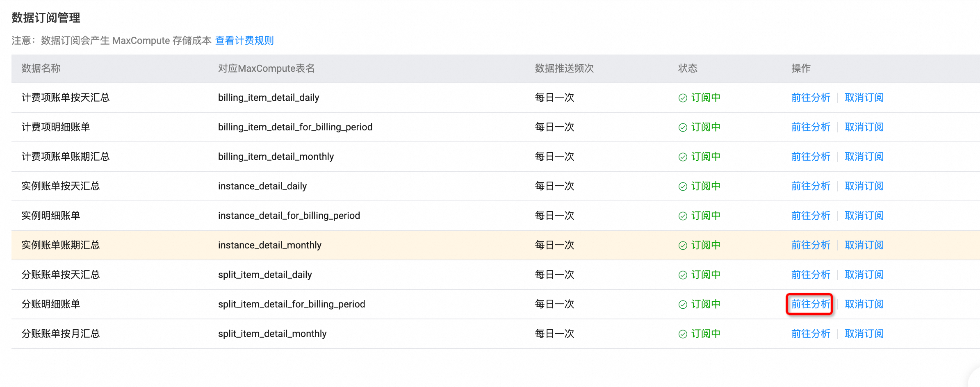Go to analysis for split_item_detail_for_billing_period
This screenshot has height=387, width=980.
point(810,304)
